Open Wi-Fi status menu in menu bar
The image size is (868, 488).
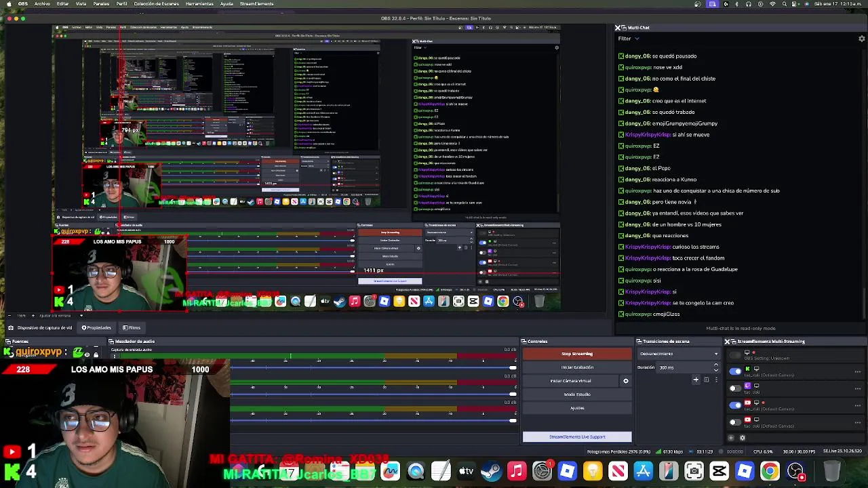772,4
